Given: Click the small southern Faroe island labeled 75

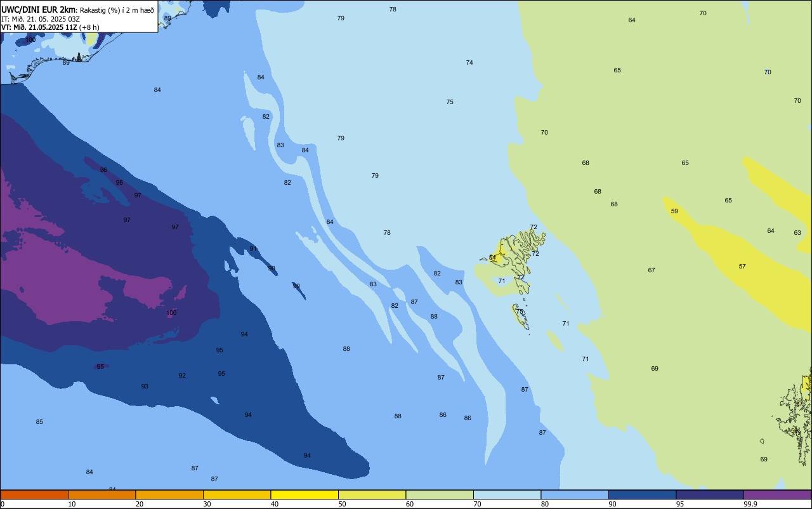Looking at the screenshot, I should click(521, 317).
